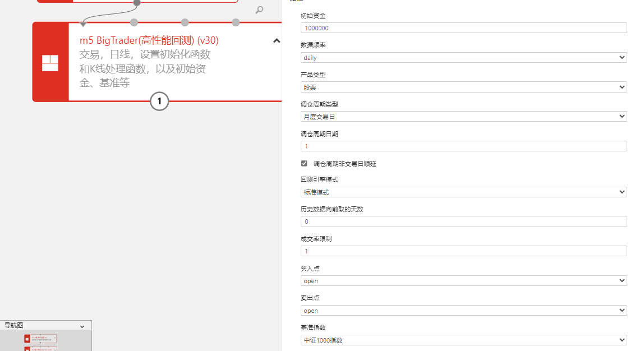Click the 调仓周期日期 input field
The image size is (644, 351).
(463, 146)
